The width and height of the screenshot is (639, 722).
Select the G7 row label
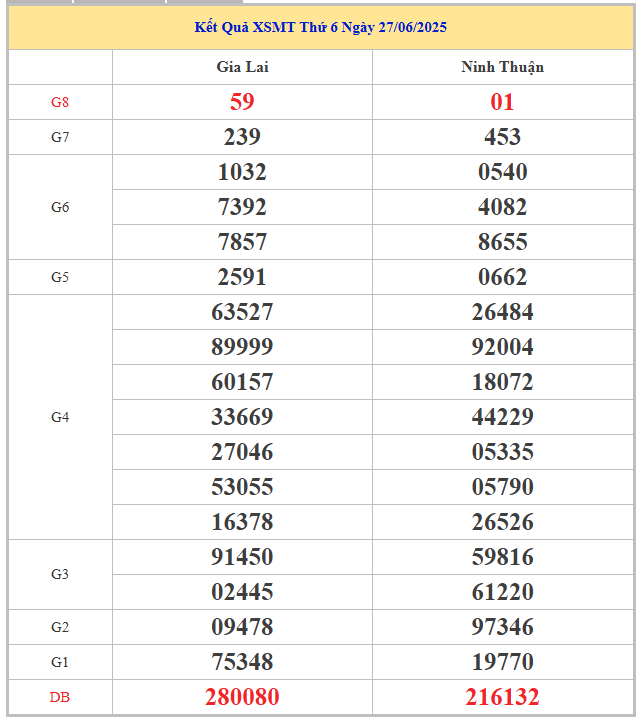(60, 137)
